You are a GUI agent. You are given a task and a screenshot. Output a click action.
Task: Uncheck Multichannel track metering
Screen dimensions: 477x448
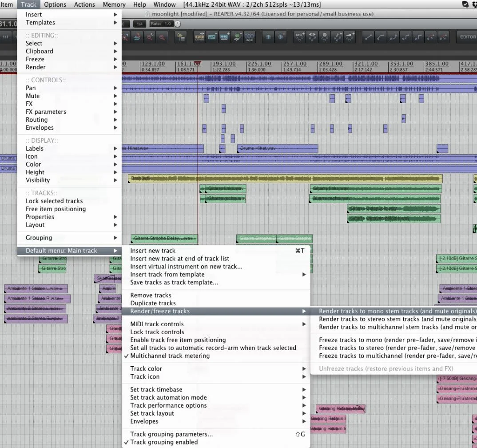tap(170, 356)
